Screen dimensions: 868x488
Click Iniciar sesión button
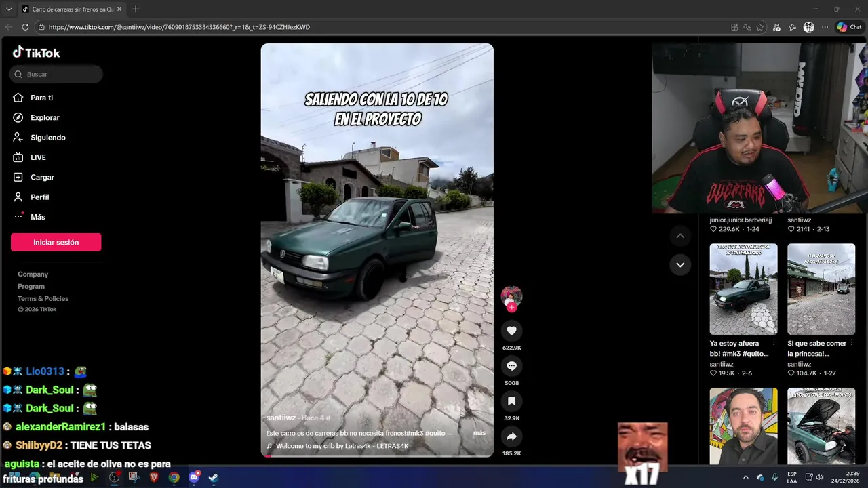[56, 242]
